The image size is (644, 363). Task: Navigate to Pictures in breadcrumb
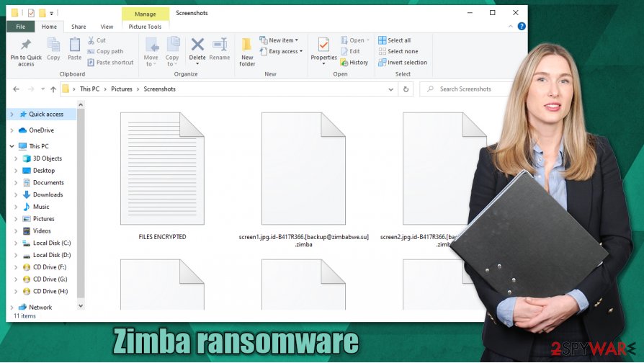coord(122,89)
